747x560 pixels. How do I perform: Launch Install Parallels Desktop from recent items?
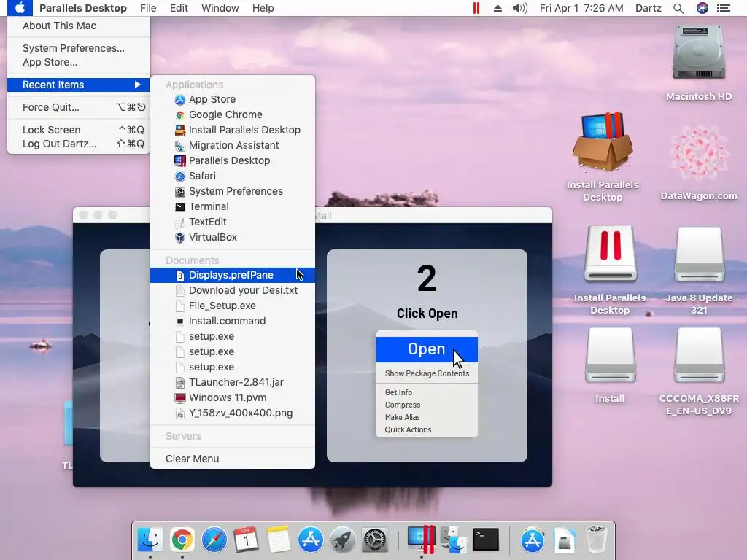click(233, 130)
